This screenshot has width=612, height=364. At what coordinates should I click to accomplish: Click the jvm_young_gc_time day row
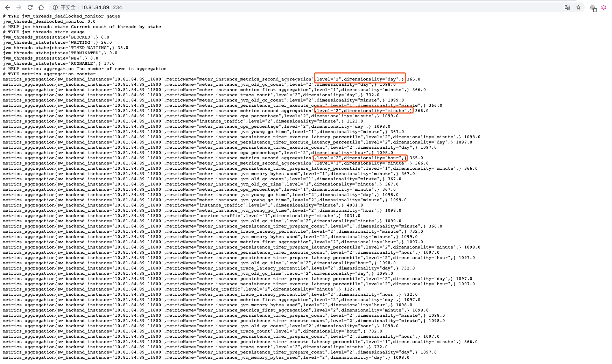(201, 195)
